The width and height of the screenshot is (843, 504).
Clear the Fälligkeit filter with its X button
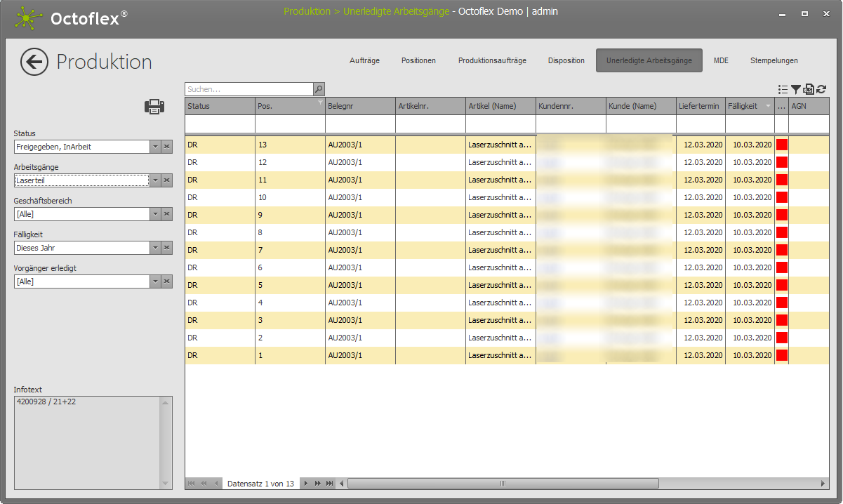pos(167,248)
